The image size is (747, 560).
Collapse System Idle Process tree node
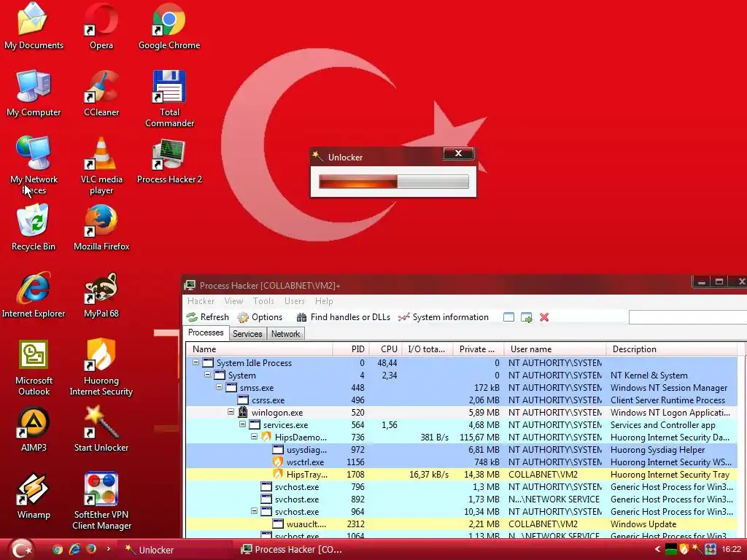[x=196, y=362]
